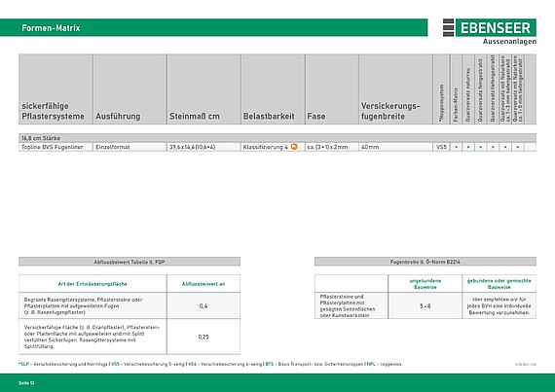Select the '5 - 8' joint width value

425,306
